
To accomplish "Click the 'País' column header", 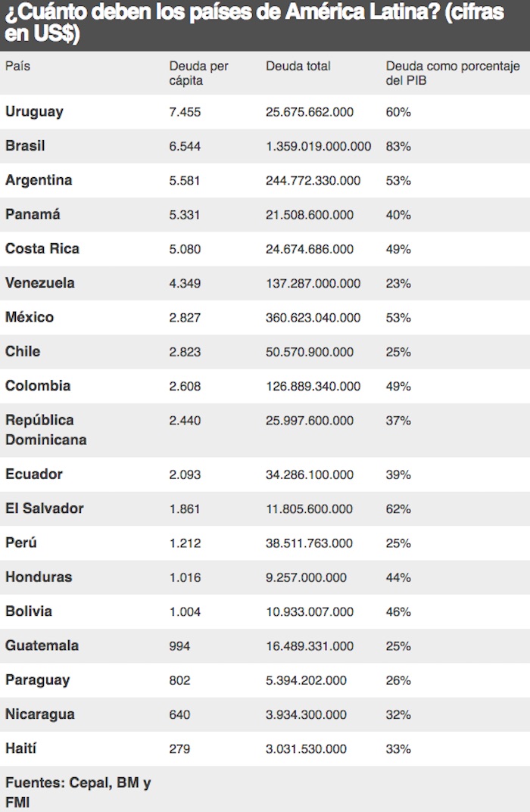I will click(x=17, y=67).
